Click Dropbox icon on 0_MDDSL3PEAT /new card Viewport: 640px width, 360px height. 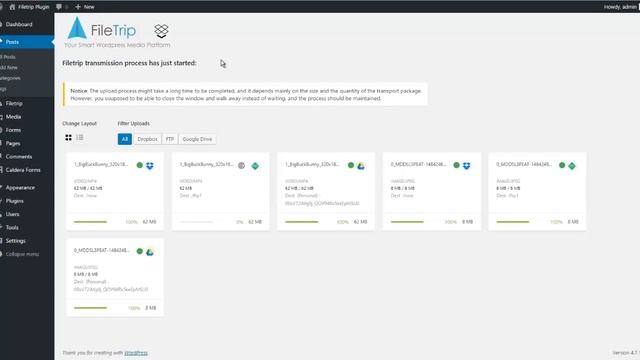click(467, 166)
